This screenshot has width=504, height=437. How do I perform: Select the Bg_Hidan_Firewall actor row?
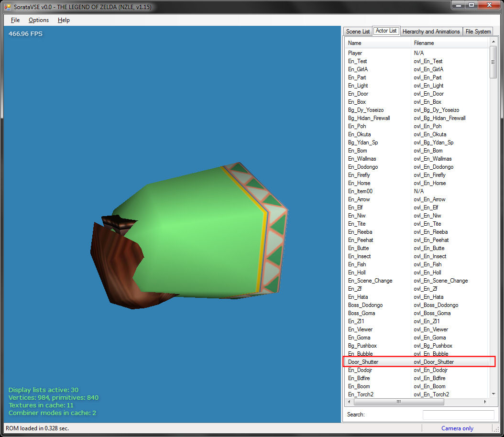[417, 118]
